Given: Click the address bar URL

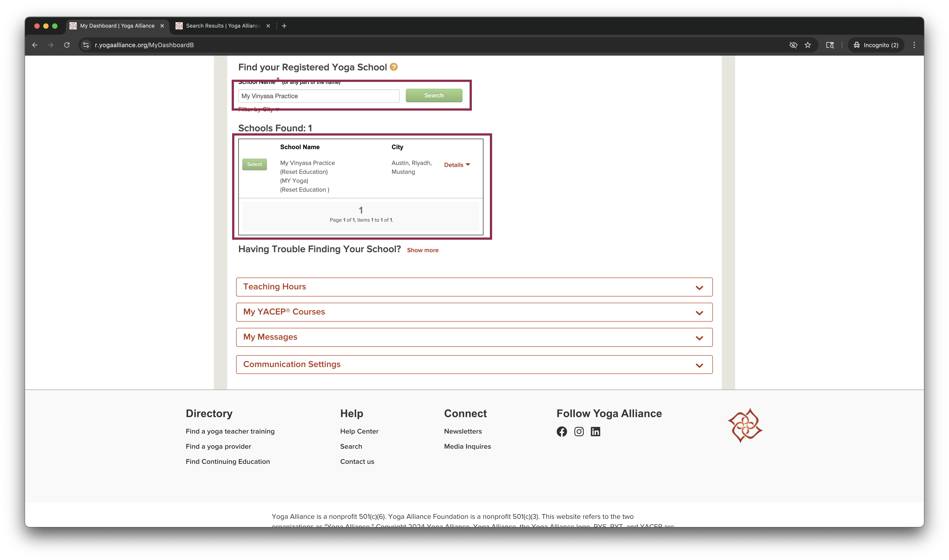Looking at the screenshot, I should tap(144, 45).
